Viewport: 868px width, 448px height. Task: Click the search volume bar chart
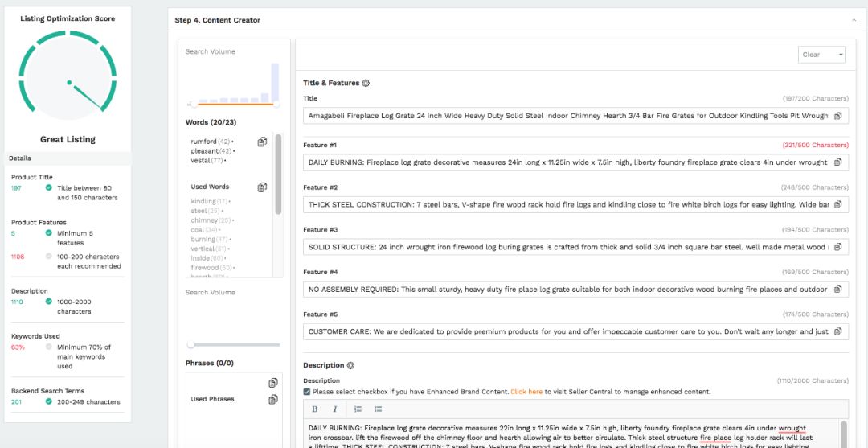tap(234, 82)
